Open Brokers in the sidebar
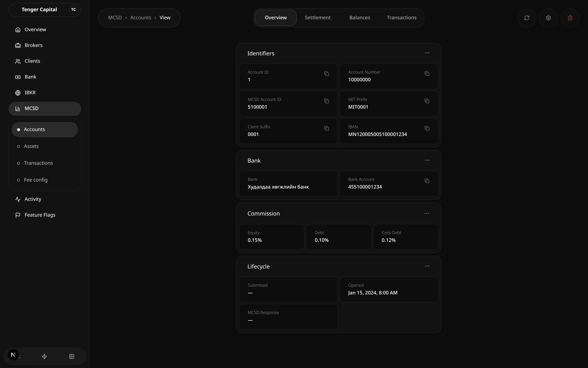588x368 pixels. (x=45, y=45)
